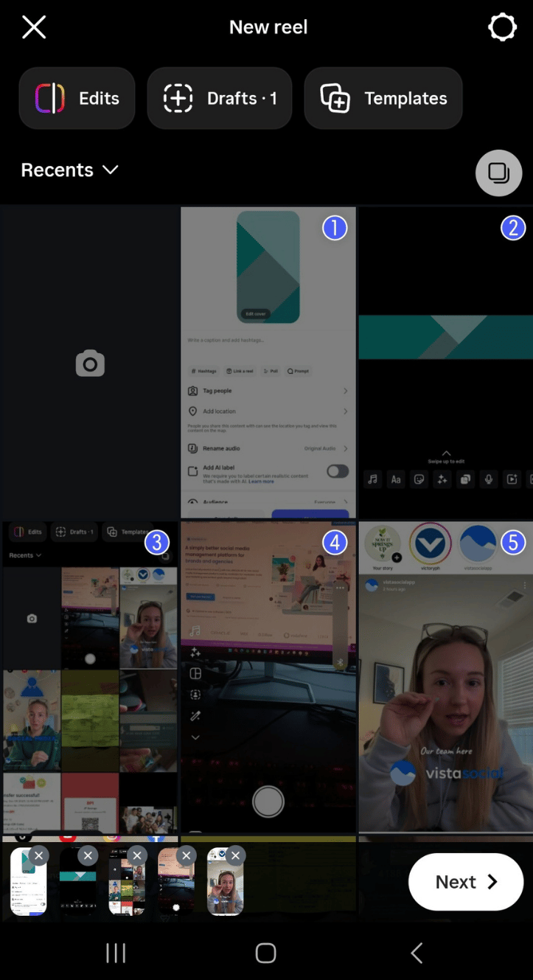Remove second clip from selection tray

point(88,855)
